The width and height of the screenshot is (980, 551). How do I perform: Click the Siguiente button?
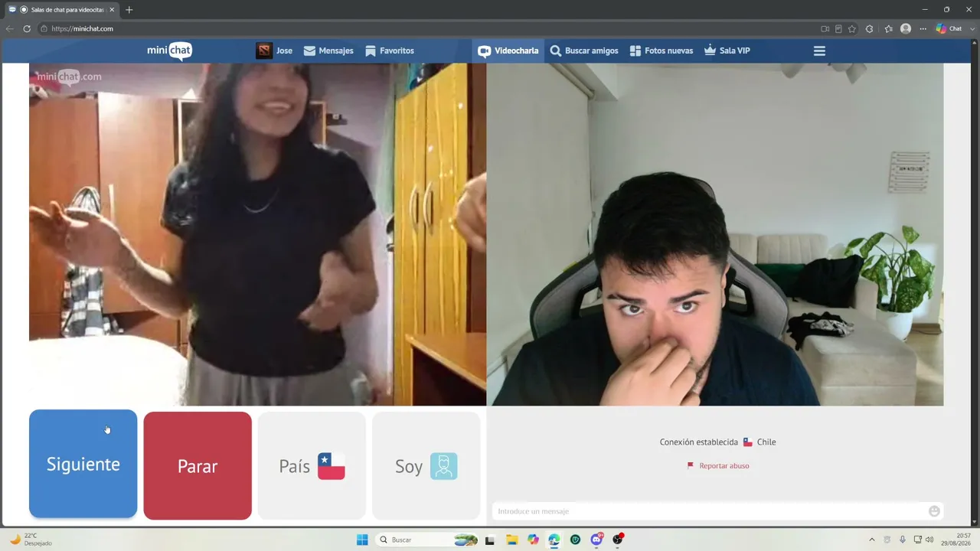click(x=83, y=464)
